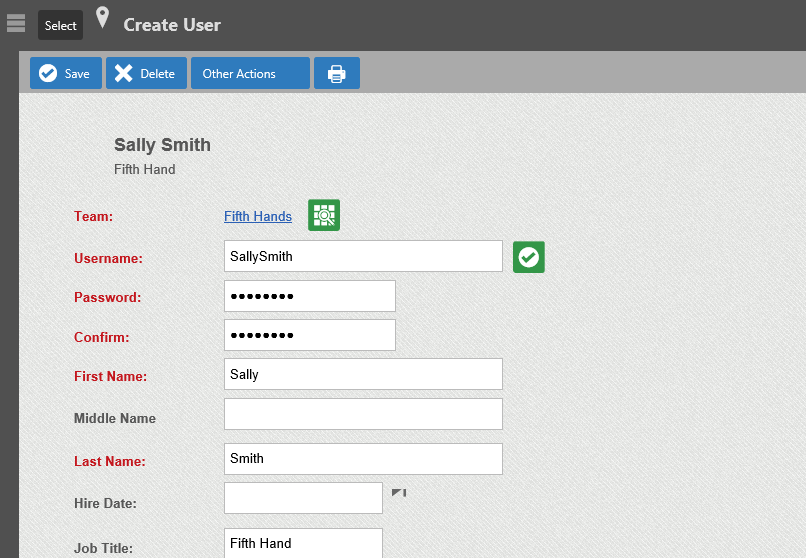Image resolution: width=806 pixels, height=558 pixels.
Task: Click the Last Name field
Action: pyautogui.click(x=363, y=459)
